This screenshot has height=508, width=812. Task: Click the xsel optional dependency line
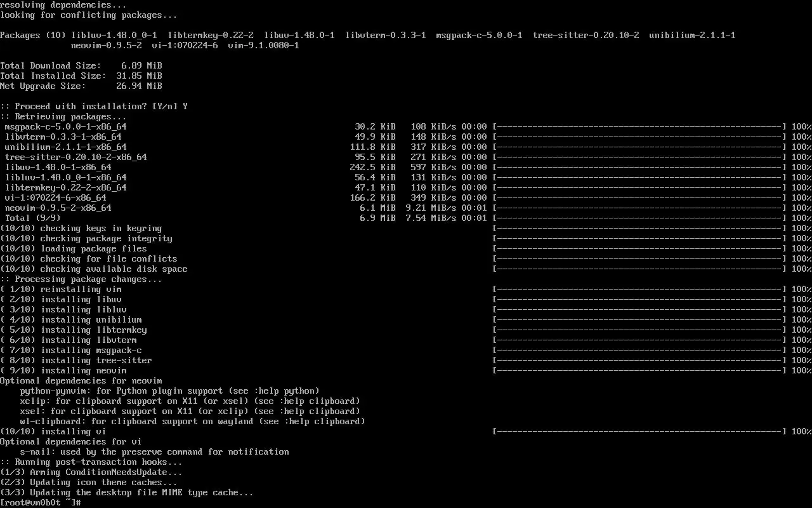click(190, 411)
